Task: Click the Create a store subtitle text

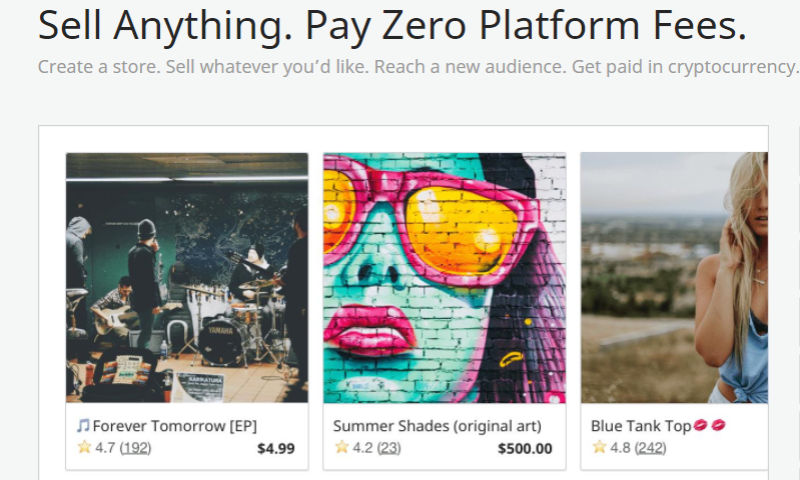Action: [418, 68]
